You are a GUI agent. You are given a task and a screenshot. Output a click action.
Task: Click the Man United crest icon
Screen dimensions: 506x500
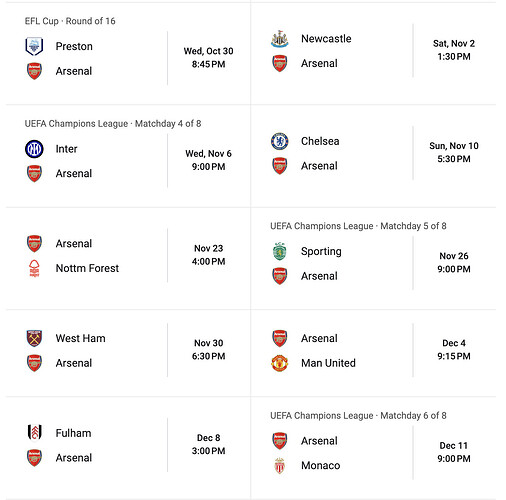(x=280, y=363)
